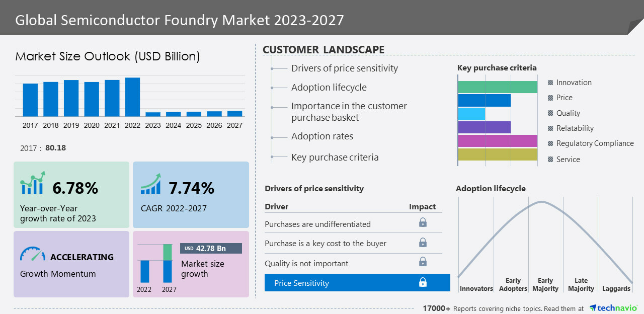Click the Technavio logo in the footer
This screenshot has height=314, width=644.
click(613, 308)
